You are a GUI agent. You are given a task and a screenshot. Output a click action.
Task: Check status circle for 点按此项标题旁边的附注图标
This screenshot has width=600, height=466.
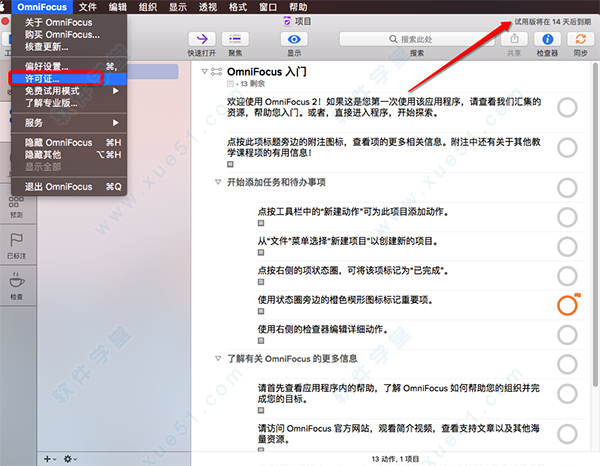567,148
